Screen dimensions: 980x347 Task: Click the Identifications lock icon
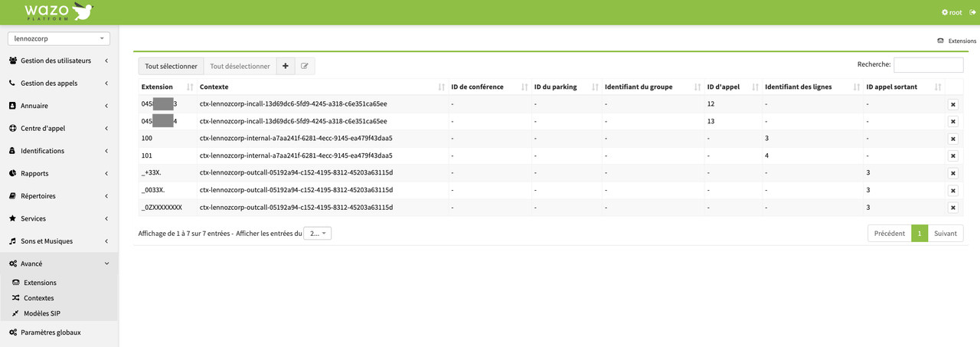pos(13,151)
